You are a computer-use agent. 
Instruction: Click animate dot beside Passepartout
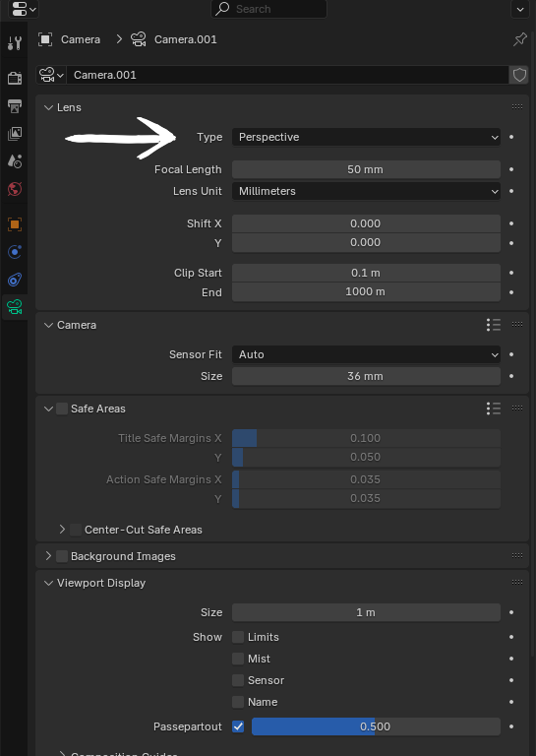point(511,726)
